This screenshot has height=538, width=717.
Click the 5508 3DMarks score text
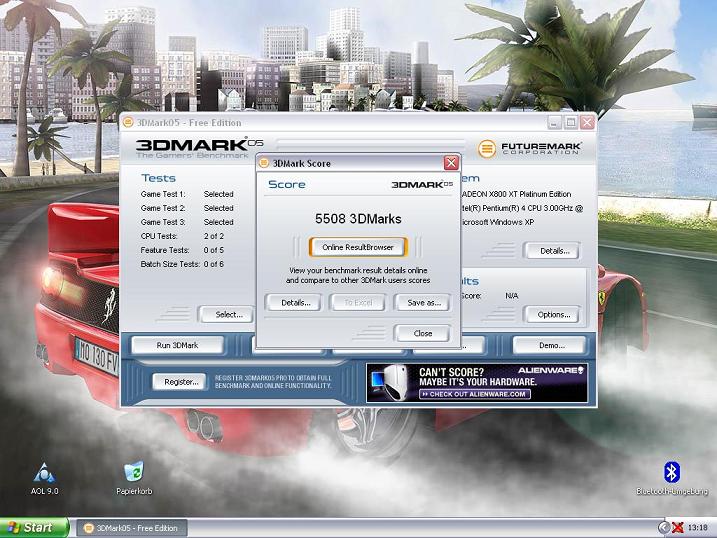358,219
